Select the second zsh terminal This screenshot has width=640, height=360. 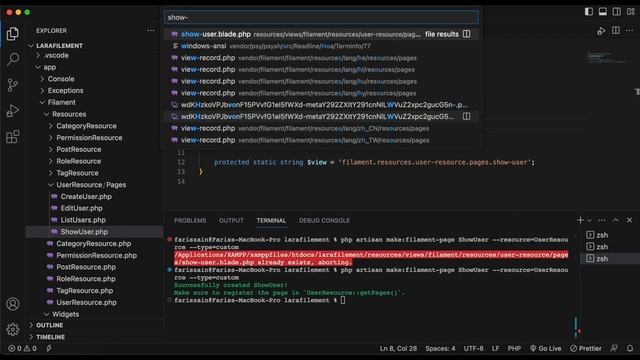pos(609,247)
